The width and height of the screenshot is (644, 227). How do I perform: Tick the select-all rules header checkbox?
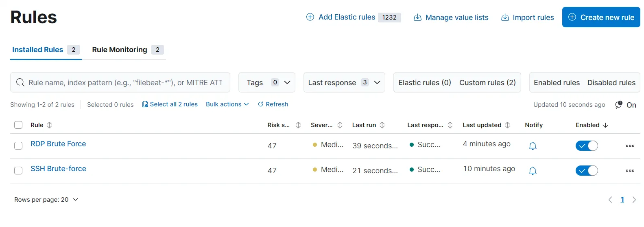(x=18, y=125)
